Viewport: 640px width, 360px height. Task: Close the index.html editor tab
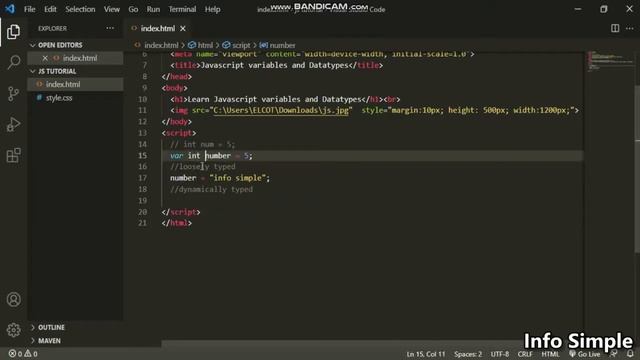click(x=183, y=28)
